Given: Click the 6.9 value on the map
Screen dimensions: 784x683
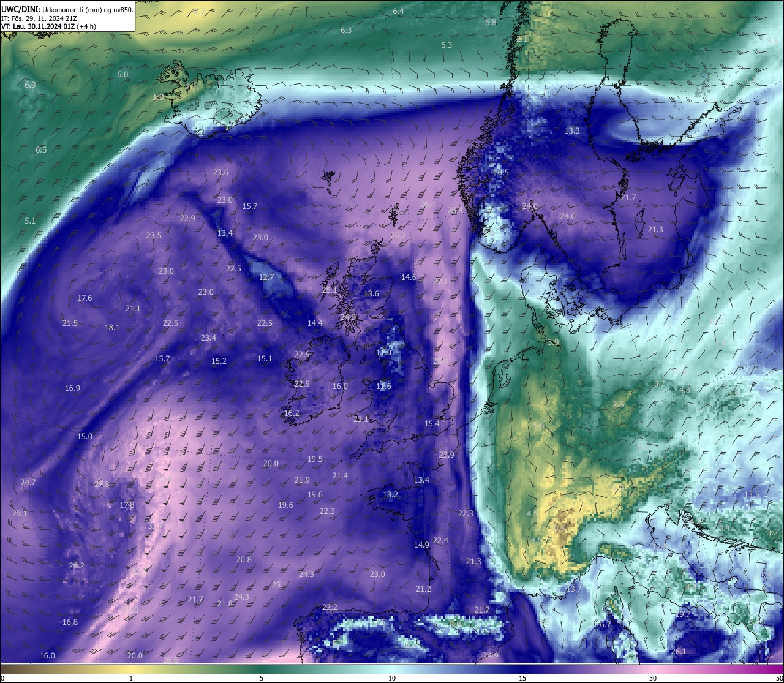Looking at the screenshot, I should pyautogui.click(x=30, y=85).
